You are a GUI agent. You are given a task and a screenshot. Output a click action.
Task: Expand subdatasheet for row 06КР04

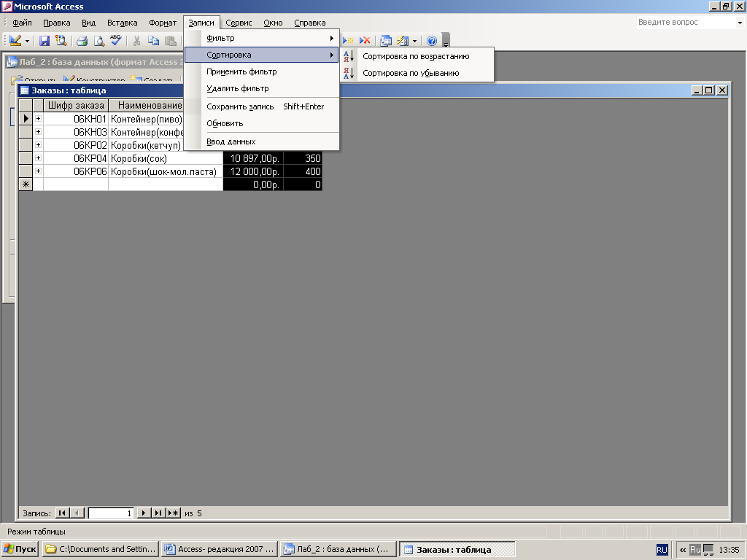coord(38,158)
